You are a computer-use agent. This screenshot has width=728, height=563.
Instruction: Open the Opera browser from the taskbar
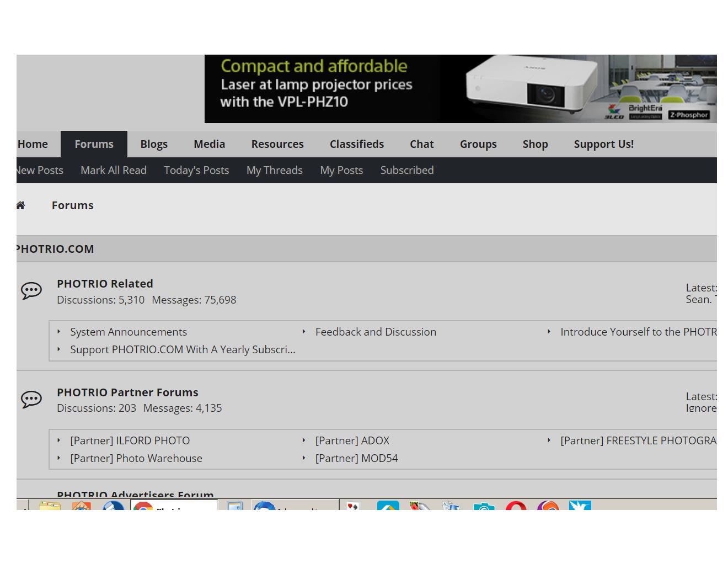tap(516, 506)
